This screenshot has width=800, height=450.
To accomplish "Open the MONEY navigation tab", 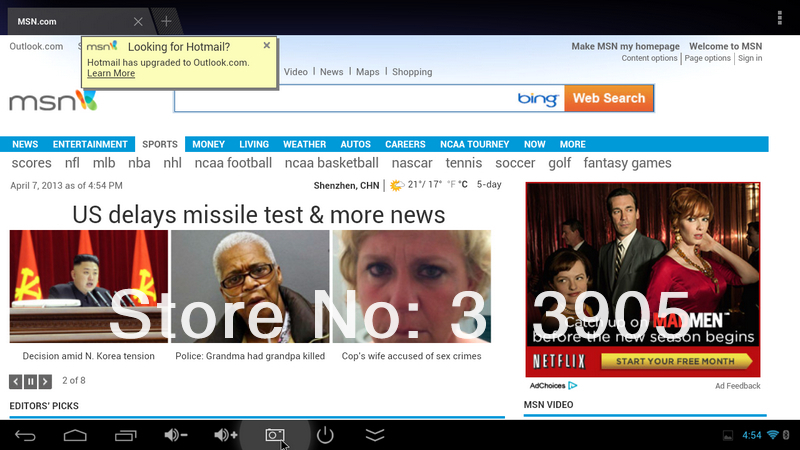I will point(209,144).
